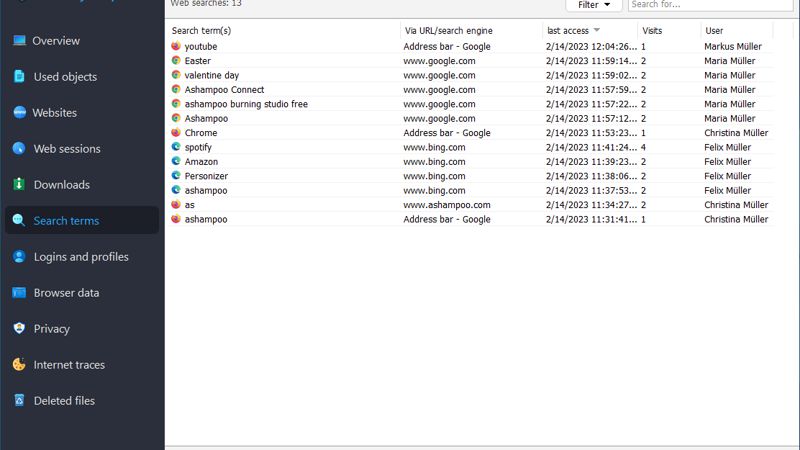Click the 2/14/2023 11:41:24 access time
Image resolution: width=800 pixels, height=450 pixels.
tap(591, 147)
